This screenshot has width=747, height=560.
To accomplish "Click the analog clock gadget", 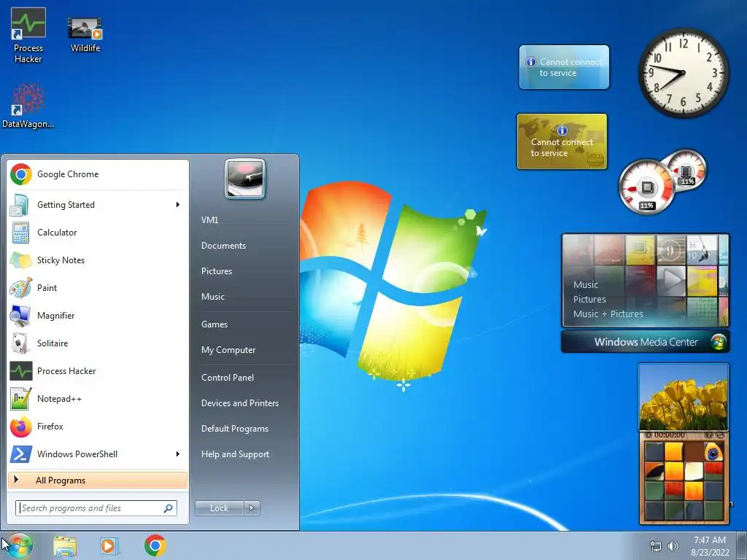I will point(684,73).
